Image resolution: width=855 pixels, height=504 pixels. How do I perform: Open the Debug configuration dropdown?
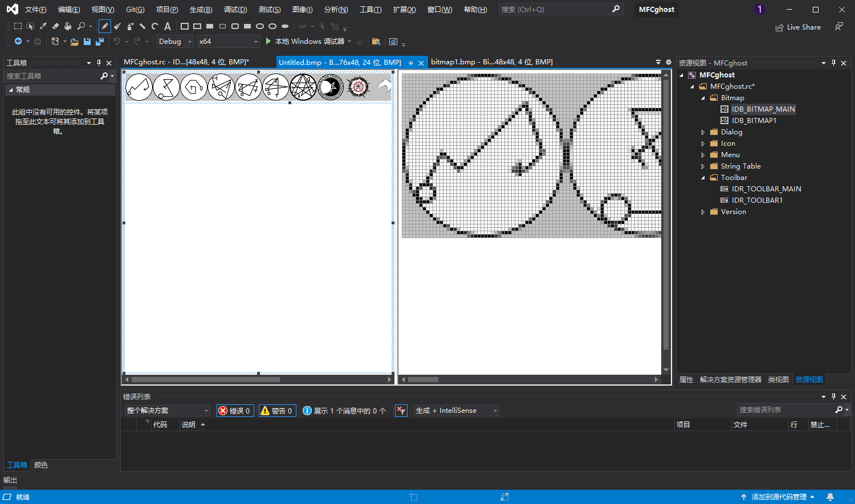pyautogui.click(x=175, y=42)
